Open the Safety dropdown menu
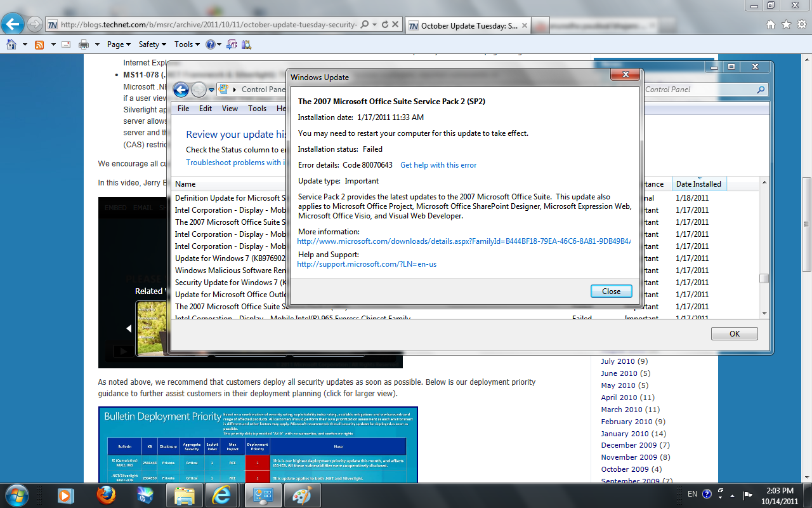 tap(152, 44)
